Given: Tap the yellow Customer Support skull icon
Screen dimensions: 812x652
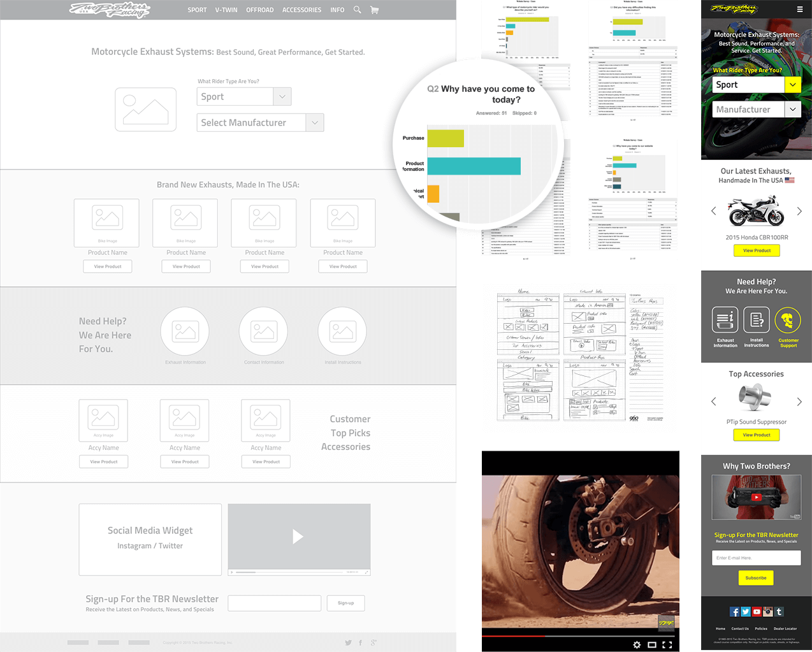Looking at the screenshot, I should click(x=788, y=320).
